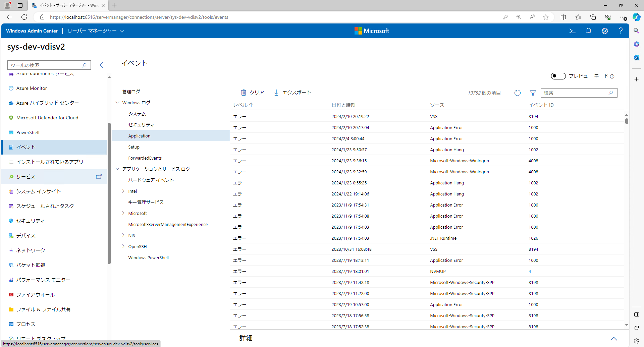
Task: Click the Microsoft Defender for Cloud shield icon
Action: click(x=11, y=118)
